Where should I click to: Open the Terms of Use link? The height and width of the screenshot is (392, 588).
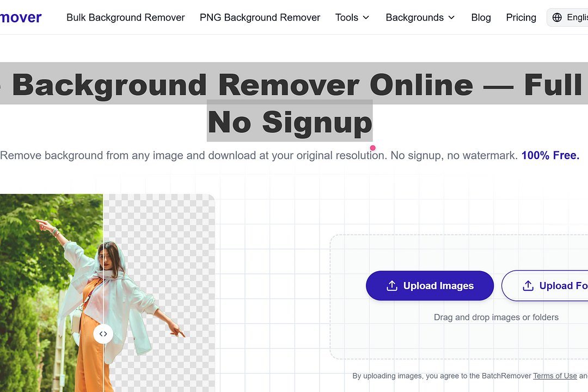555,376
